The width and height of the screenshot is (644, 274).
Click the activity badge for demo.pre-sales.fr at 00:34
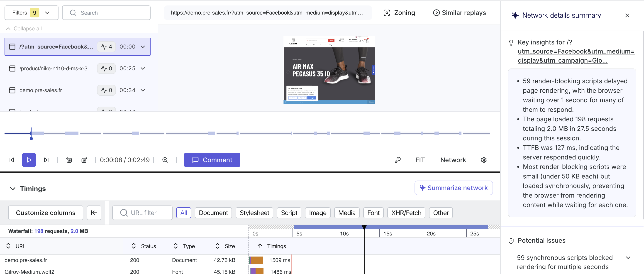[x=107, y=90]
